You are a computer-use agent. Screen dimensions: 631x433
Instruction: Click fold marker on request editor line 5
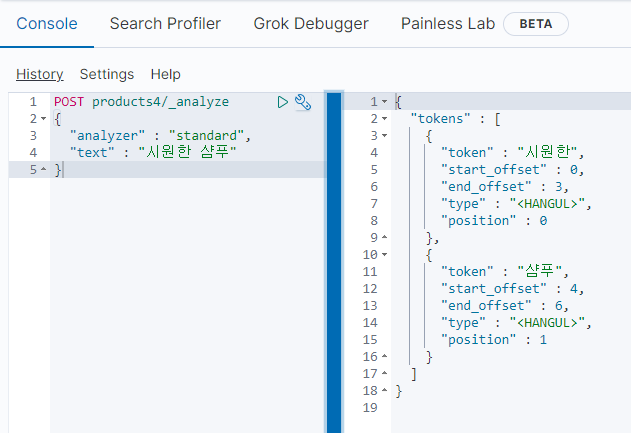click(43, 170)
